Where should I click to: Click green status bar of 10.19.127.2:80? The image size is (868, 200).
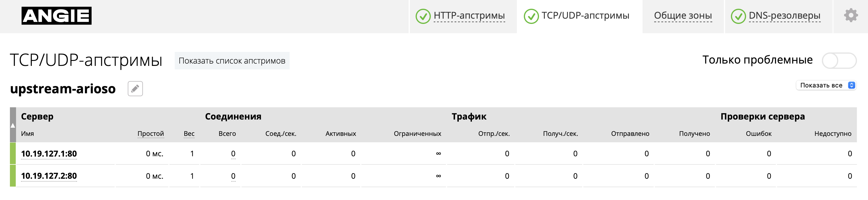tap(13, 176)
